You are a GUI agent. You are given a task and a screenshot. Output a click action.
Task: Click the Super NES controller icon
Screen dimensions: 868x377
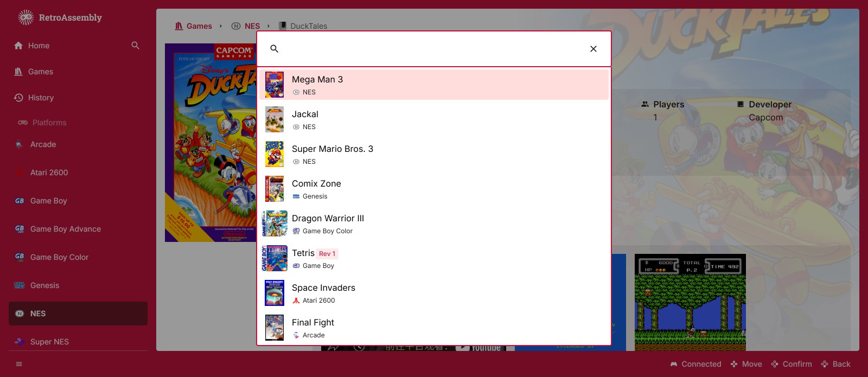pyautogui.click(x=20, y=342)
